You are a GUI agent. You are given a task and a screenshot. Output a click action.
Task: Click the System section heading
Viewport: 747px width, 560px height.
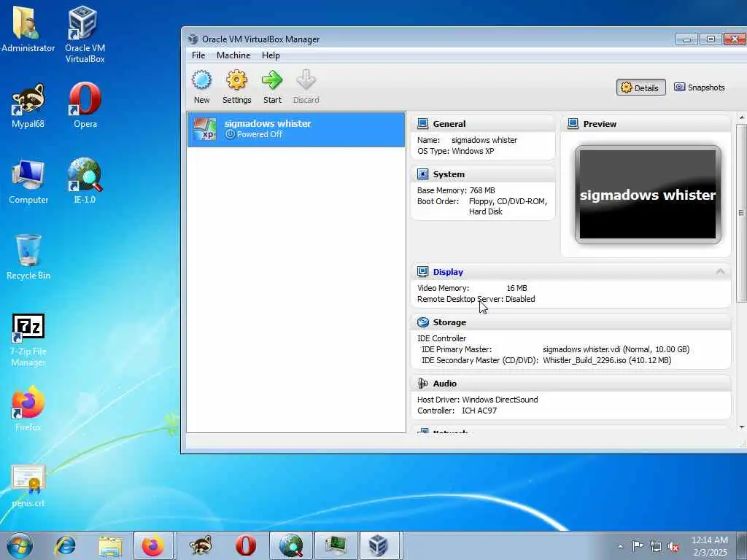(x=449, y=174)
